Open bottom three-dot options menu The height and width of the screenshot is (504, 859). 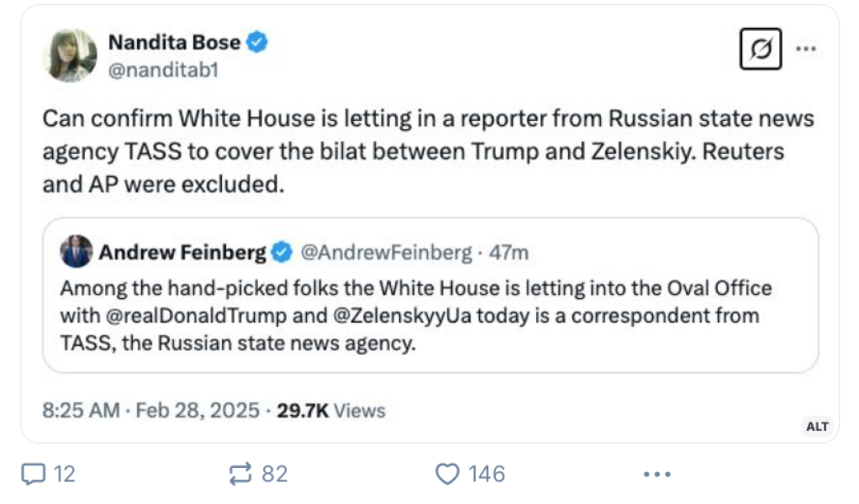(x=656, y=474)
